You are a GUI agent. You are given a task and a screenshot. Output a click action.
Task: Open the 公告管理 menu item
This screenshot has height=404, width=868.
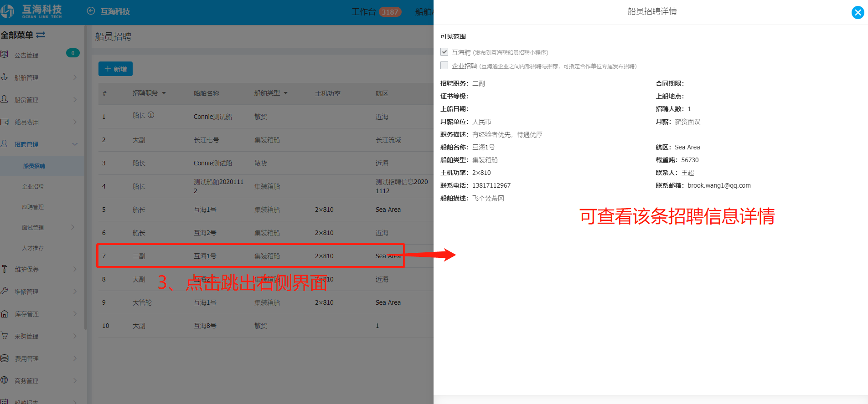pos(26,55)
